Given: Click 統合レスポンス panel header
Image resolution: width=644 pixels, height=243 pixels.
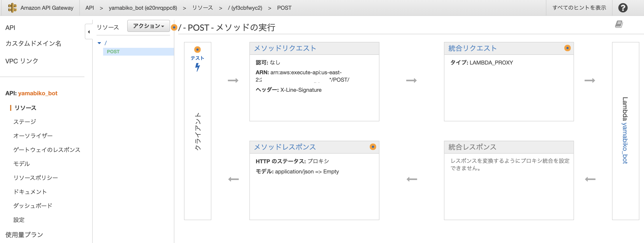Looking at the screenshot, I should pos(509,147).
